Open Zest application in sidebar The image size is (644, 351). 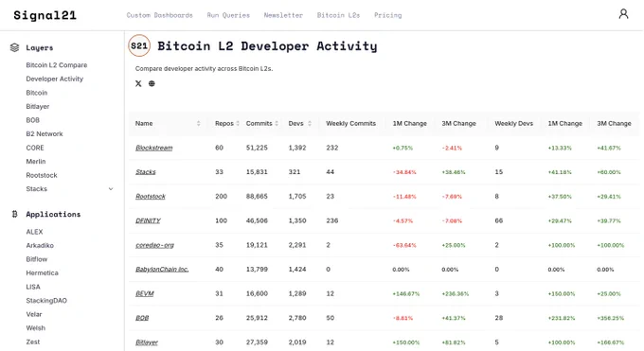[33, 342]
